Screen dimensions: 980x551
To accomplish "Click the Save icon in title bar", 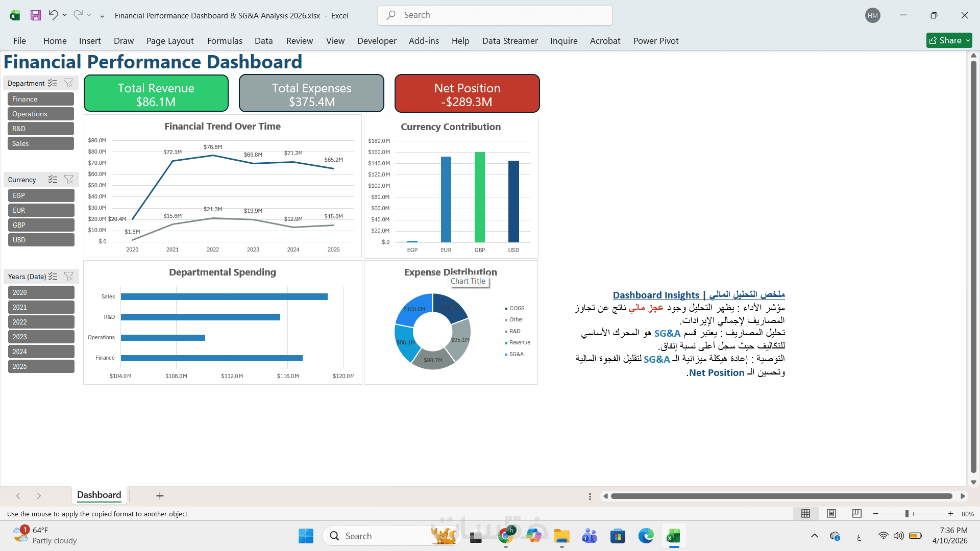I will pyautogui.click(x=35, y=15).
